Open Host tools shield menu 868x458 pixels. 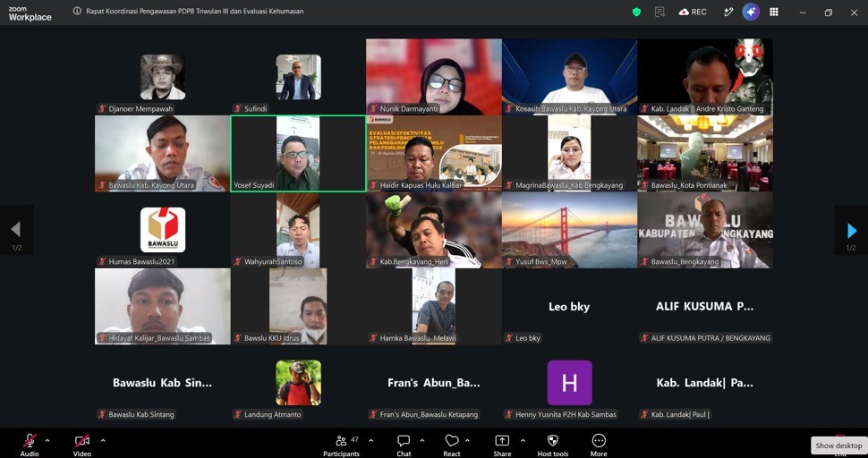(552, 445)
